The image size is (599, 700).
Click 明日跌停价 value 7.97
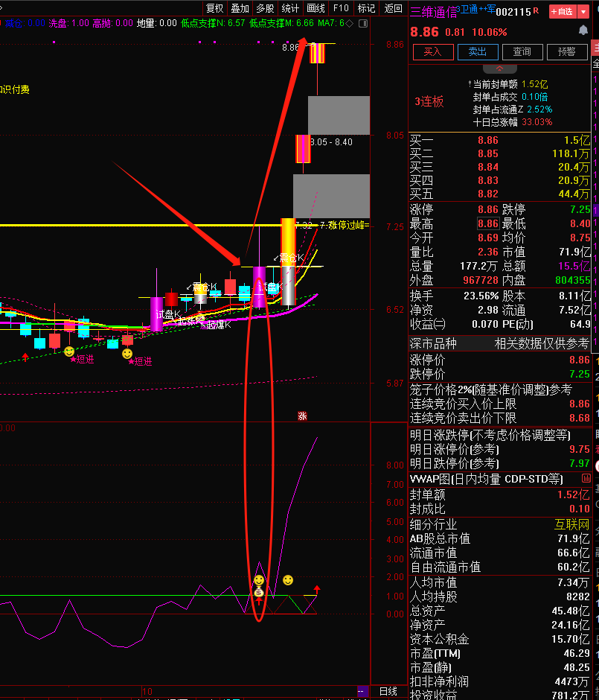580,463
